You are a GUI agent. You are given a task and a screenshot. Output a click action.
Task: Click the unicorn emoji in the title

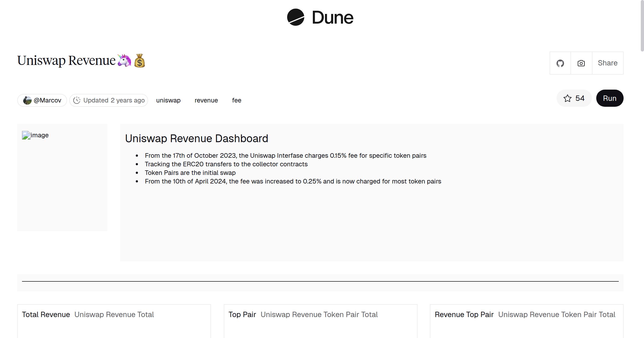124,60
